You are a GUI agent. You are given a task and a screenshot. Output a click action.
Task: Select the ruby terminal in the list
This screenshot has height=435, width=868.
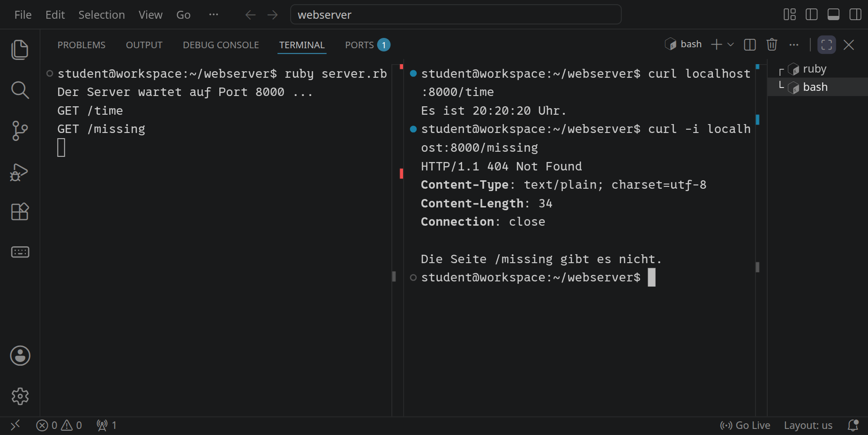pos(818,69)
